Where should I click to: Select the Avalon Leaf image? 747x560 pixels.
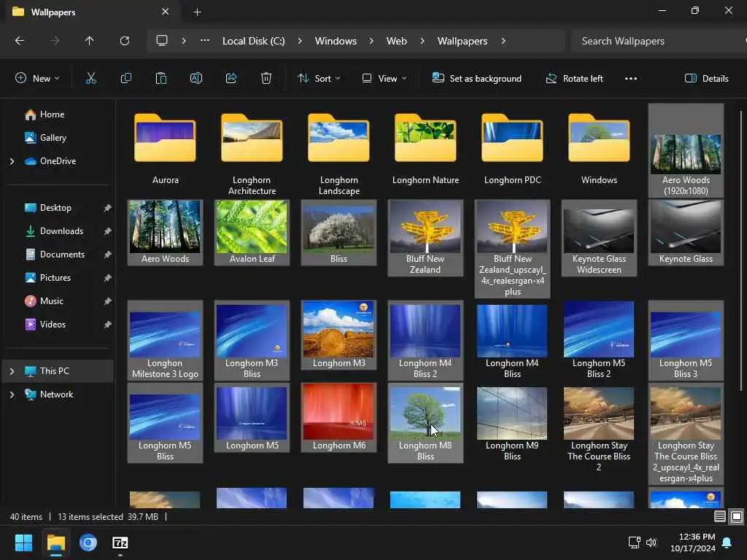tap(252, 233)
